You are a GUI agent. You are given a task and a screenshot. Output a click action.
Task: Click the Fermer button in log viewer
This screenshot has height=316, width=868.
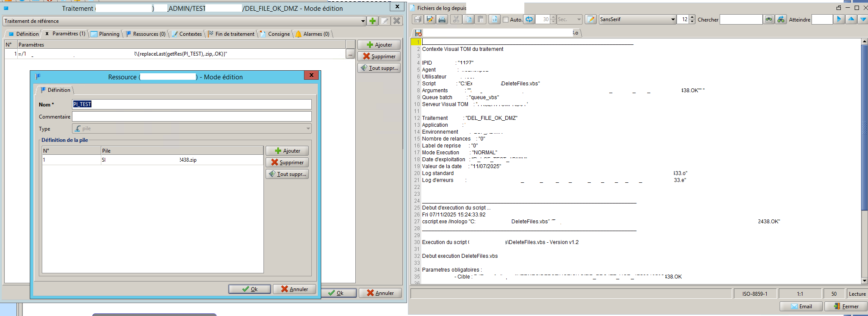[846, 306]
